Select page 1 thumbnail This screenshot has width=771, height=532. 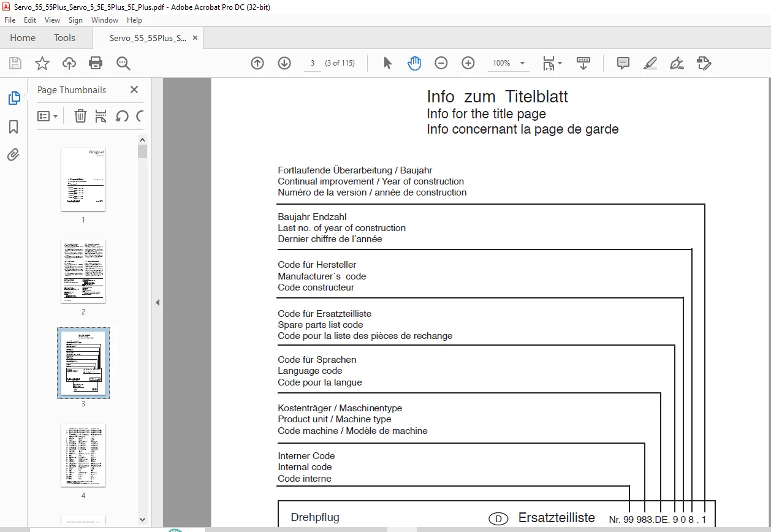83,179
